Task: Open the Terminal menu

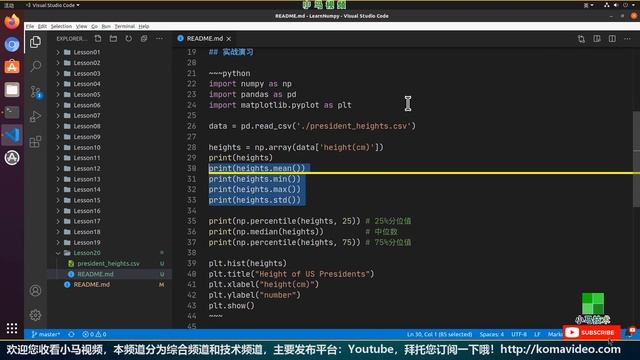Action: (124, 26)
